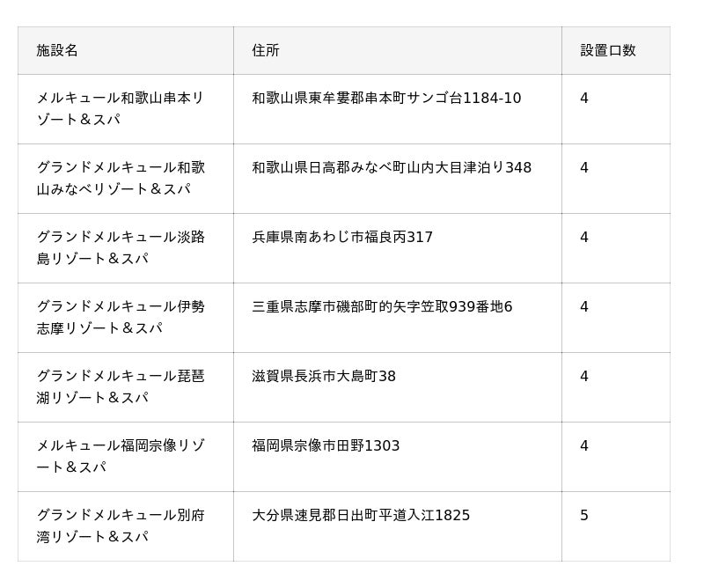Click the 施設名 column header

57,51
